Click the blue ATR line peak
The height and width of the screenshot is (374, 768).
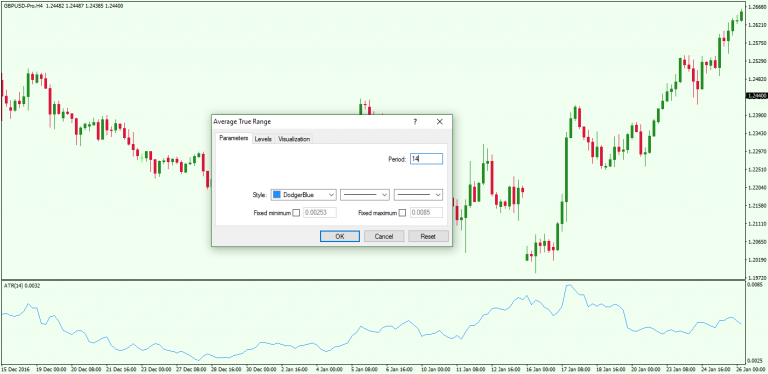point(569,285)
